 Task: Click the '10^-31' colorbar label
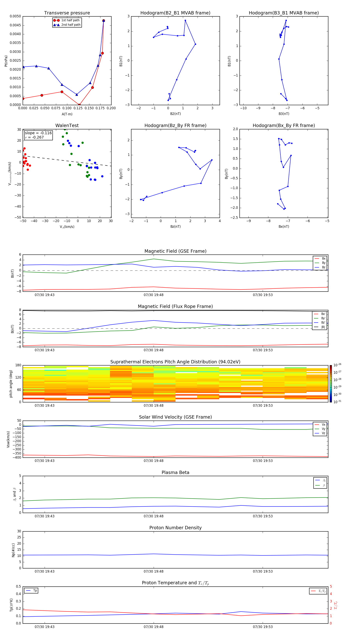click(x=337, y=402)
